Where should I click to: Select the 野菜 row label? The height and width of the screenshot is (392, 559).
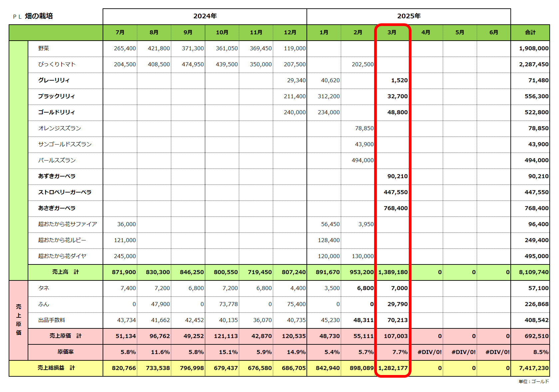[x=44, y=48]
